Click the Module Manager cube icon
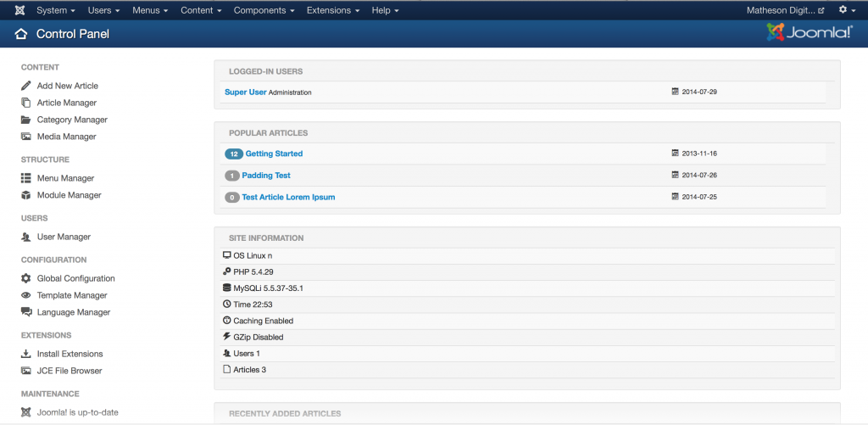This screenshot has height=425, width=868. (x=26, y=195)
